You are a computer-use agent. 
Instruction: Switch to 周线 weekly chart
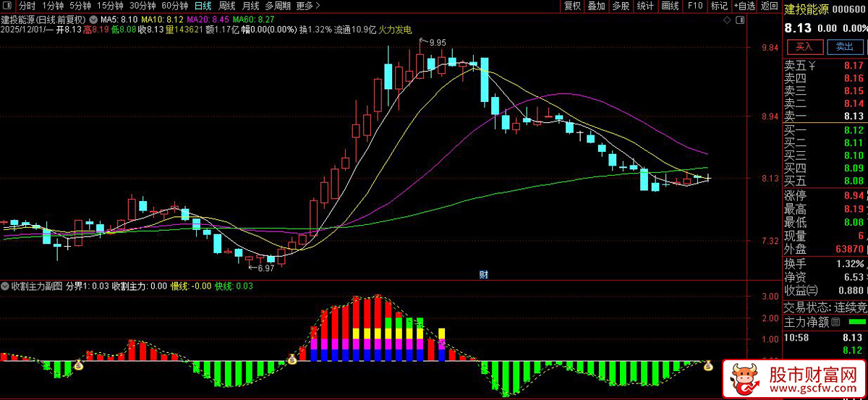click(x=227, y=6)
